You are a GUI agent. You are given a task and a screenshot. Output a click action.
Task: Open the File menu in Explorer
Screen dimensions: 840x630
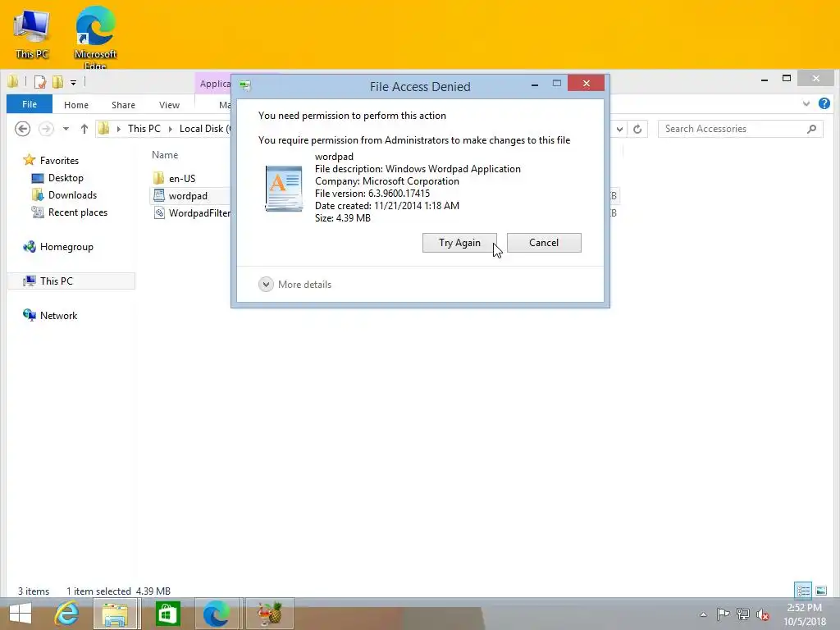pyautogui.click(x=30, y=104)
